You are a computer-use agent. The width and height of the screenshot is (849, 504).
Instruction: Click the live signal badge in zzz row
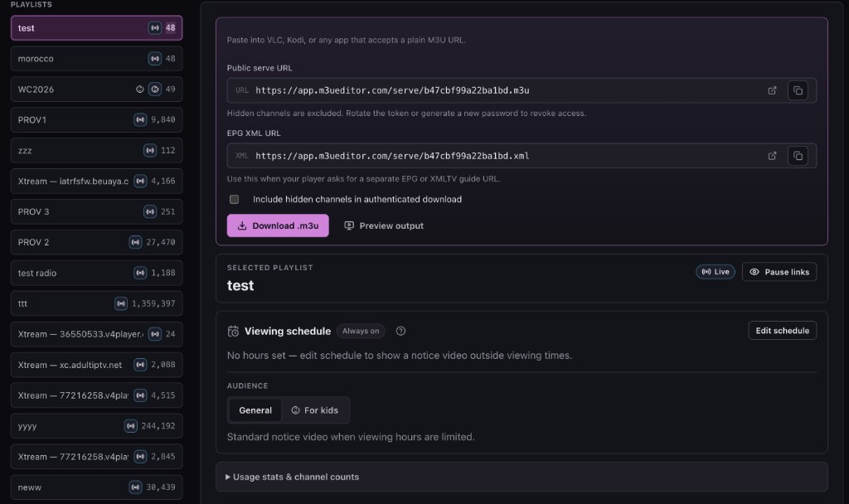click(x=150, y=151)
